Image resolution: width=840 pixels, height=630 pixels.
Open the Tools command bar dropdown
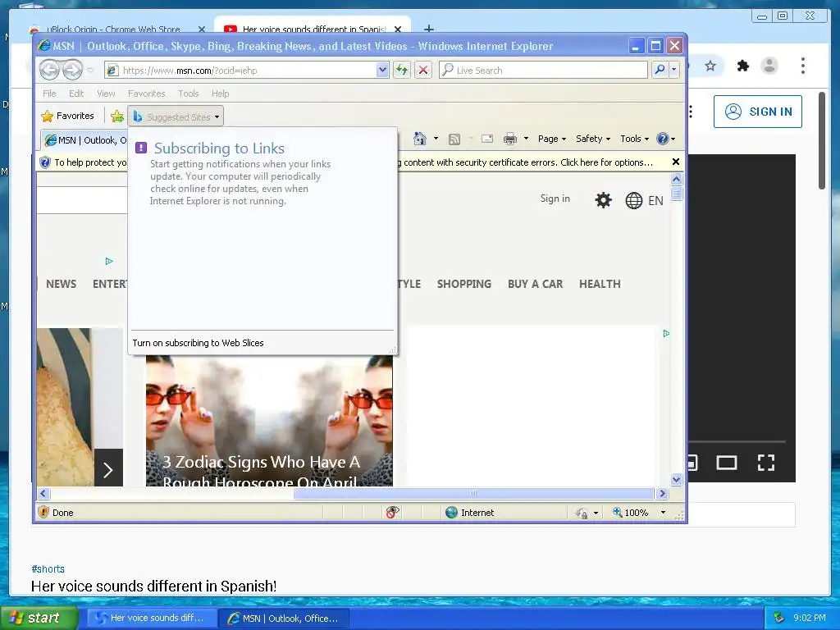[634, 139]
